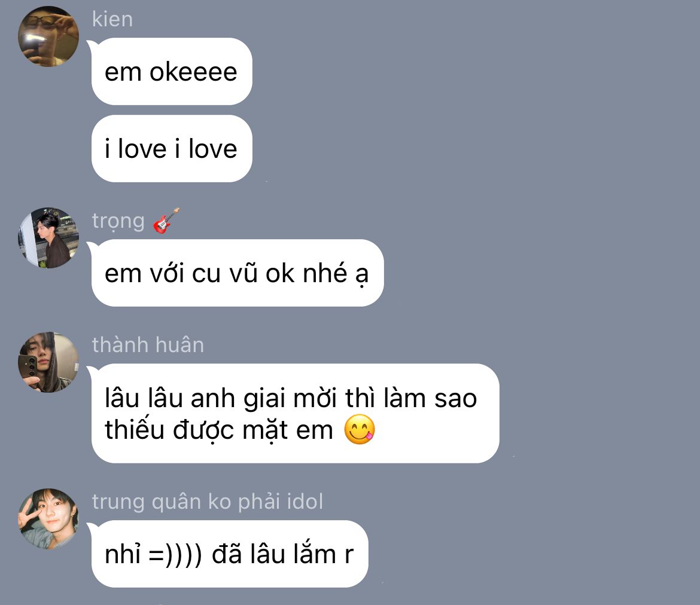The image size is (700, 605).
Task: Select the 'em okeeee' message bubble
Action: tap(172, 71)
